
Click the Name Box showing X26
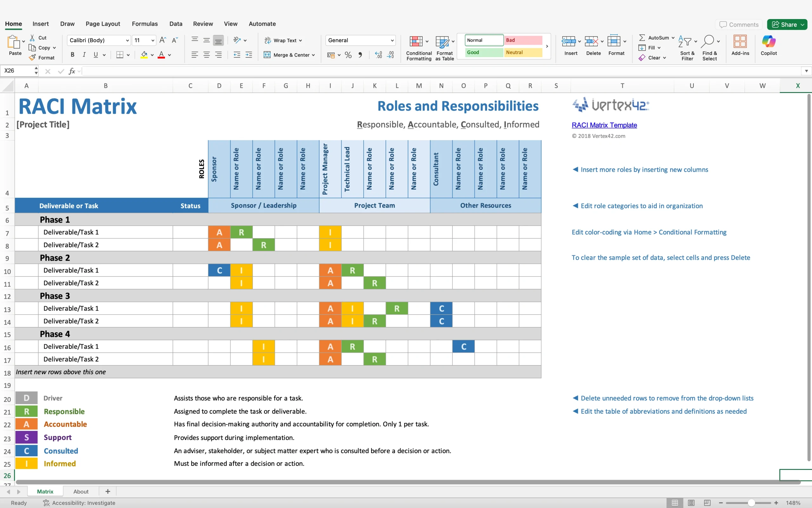[x=17, y=71]
